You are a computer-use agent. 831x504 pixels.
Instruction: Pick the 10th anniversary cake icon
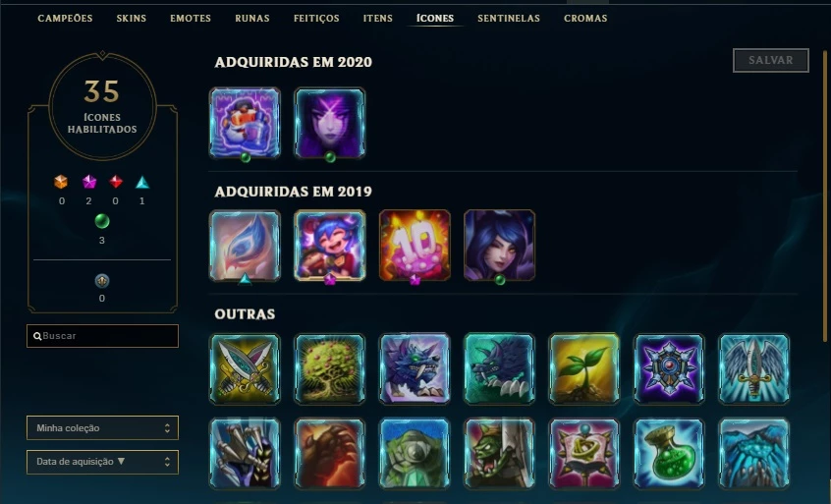[415, 245]
